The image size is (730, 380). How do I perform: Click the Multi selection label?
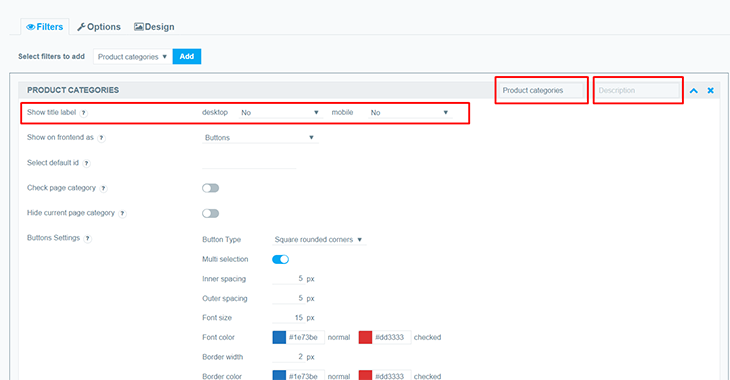(x=225, y=259)
